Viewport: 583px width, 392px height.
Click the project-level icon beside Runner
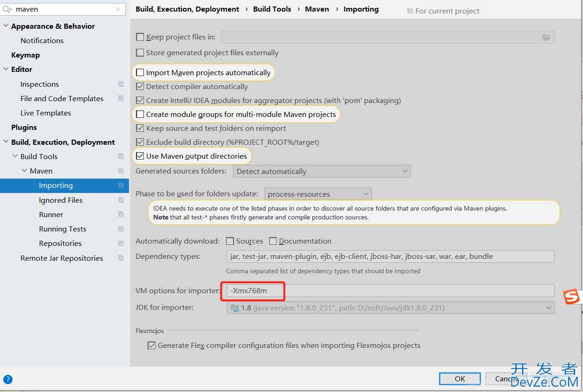coord(121,214)
